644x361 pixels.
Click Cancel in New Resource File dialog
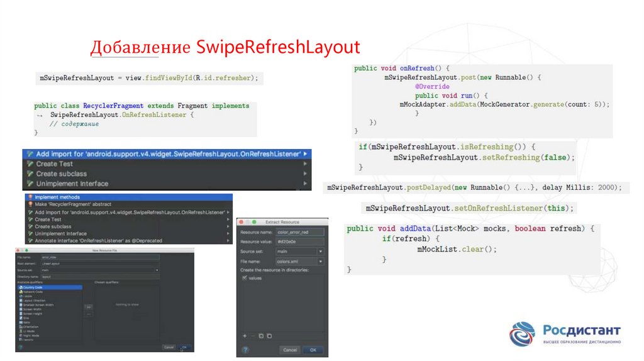[169, 347]
